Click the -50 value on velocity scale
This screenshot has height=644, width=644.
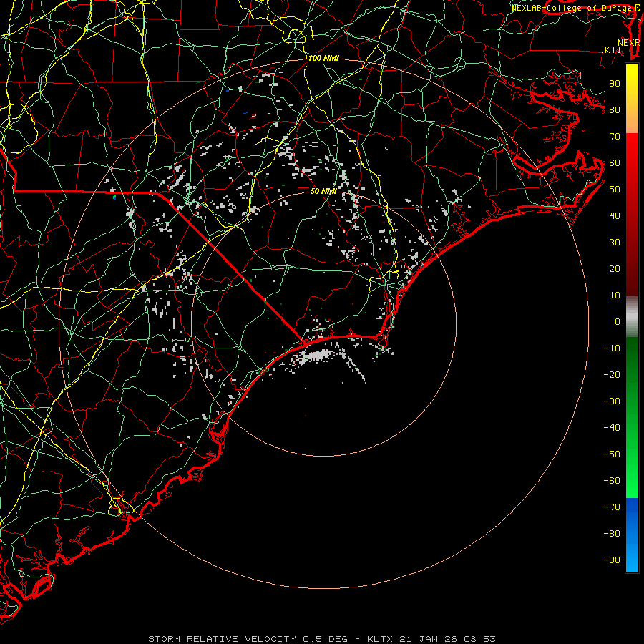point(612,454)
